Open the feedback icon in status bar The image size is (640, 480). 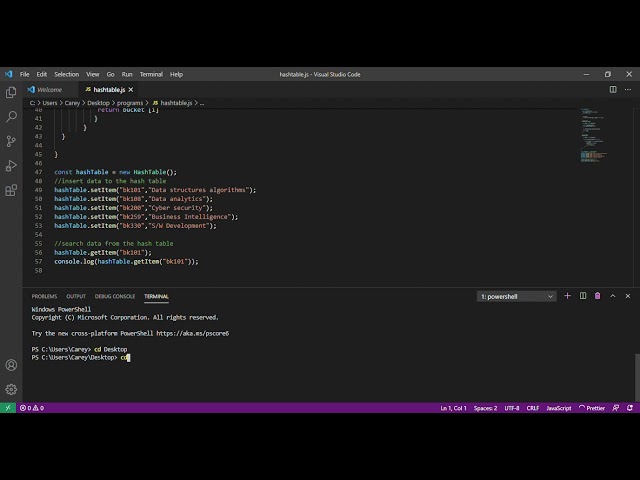616,408
